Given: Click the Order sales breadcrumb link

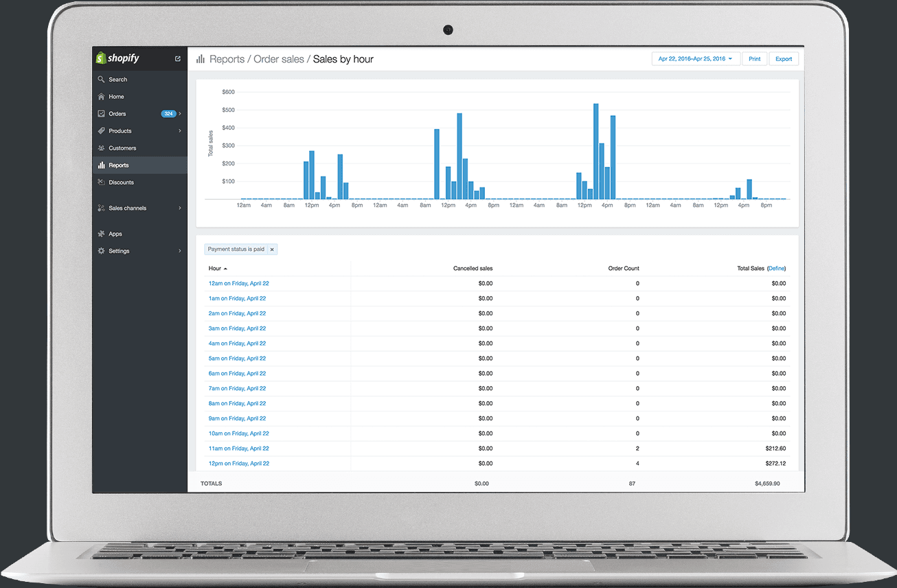Looking at the screenshot, I should click(279, 59).
